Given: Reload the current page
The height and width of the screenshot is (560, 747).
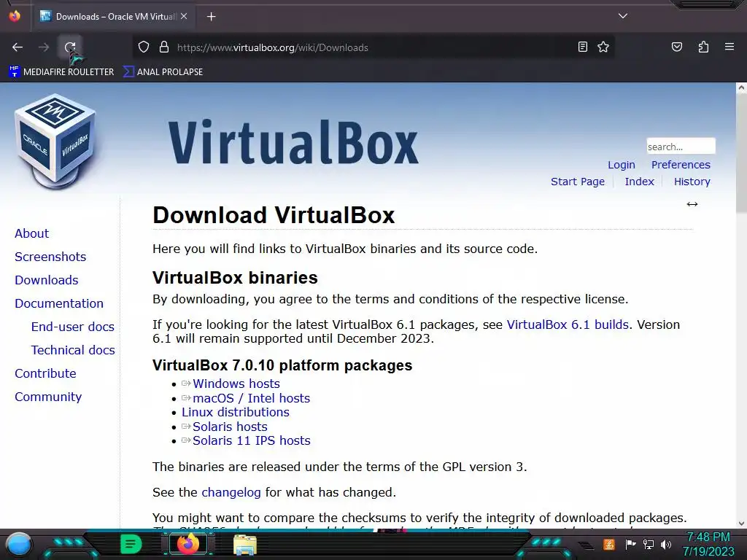Looking at the screenshot, I should pyautogui.click(x=70, y=47).
